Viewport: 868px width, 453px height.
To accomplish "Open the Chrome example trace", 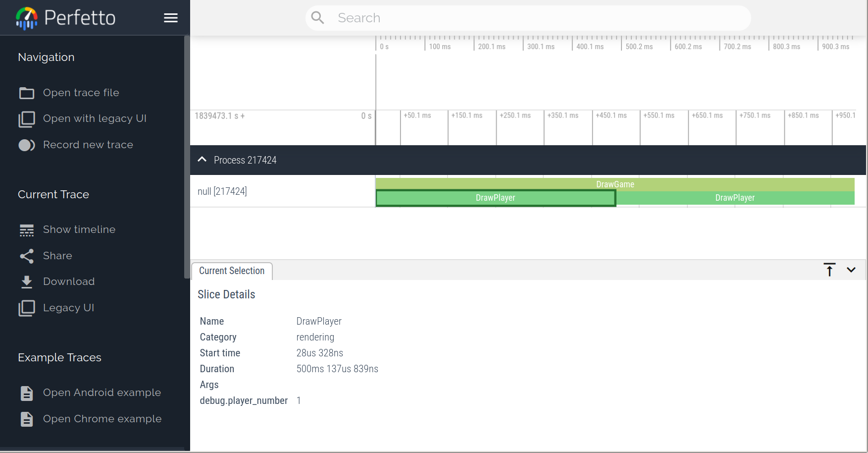I will [102, 419].
